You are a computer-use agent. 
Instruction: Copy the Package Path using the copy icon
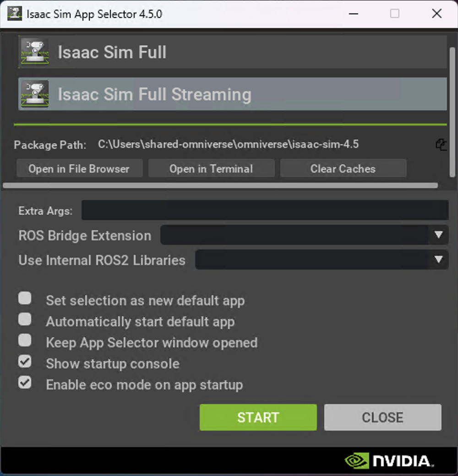(x=441, y=145)
